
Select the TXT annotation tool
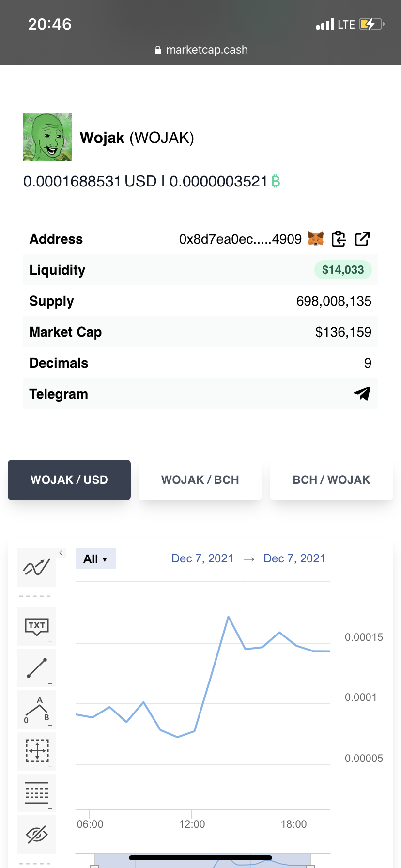37,626
